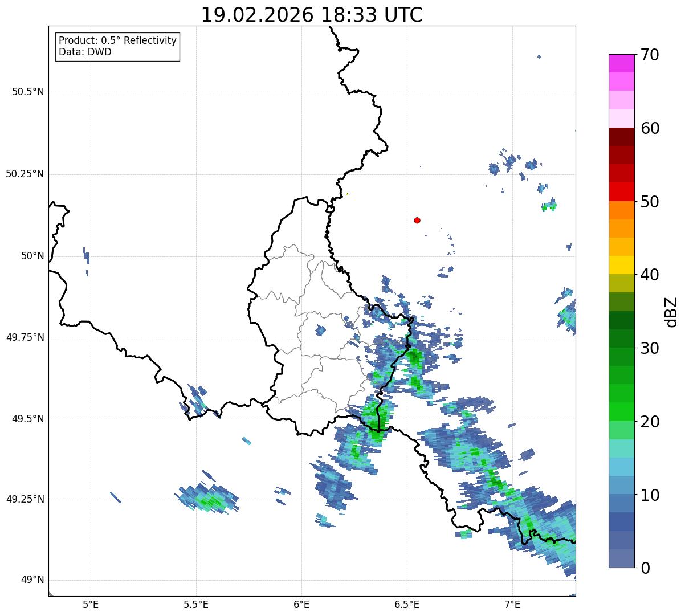
Task: Click the latitude label "49.25°N"
Action: (x=25, y=499)
